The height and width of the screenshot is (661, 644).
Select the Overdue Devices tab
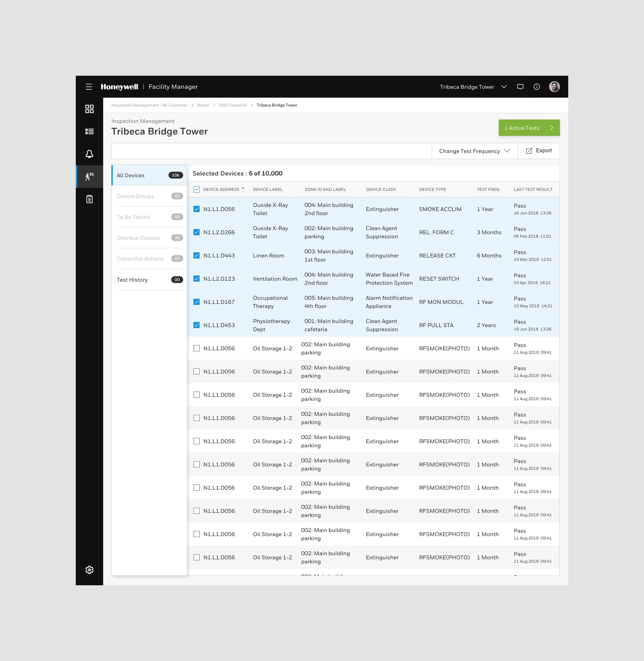pyautogui.click(x=149, y=238)
